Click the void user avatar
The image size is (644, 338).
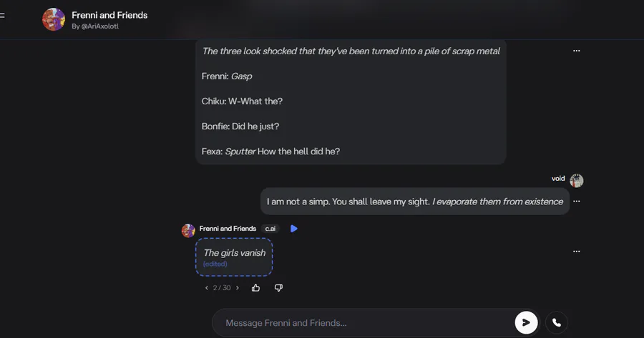tap(576, 181)
